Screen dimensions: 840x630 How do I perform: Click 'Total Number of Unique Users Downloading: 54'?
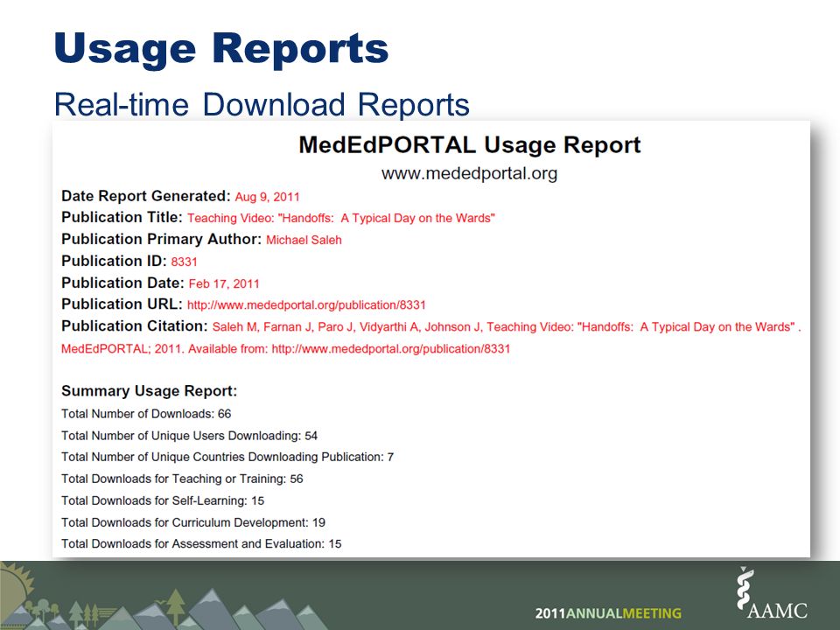(189, 436)
